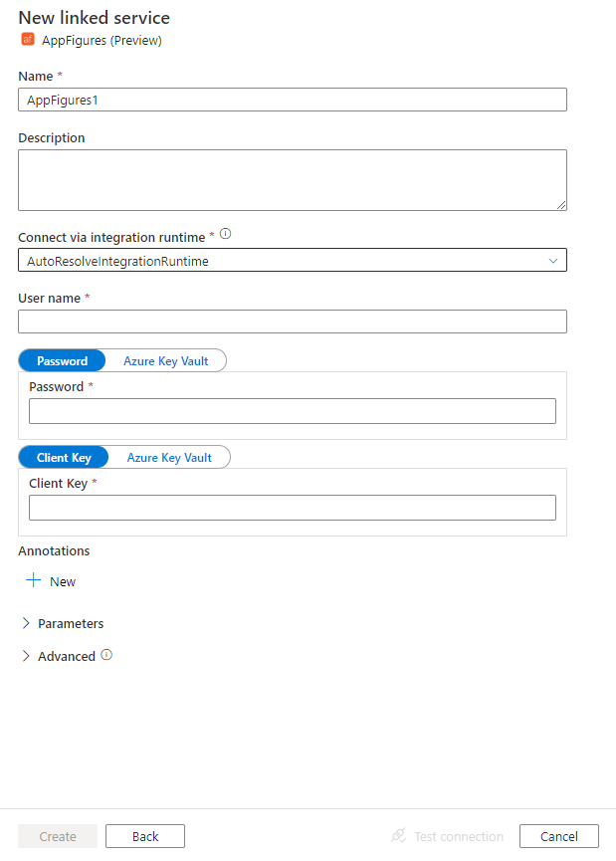Image resolution: width=616 pixels, height=861 pixels.
Task: Switch Password section to Azure Key Vault
Action: (166, 360)
